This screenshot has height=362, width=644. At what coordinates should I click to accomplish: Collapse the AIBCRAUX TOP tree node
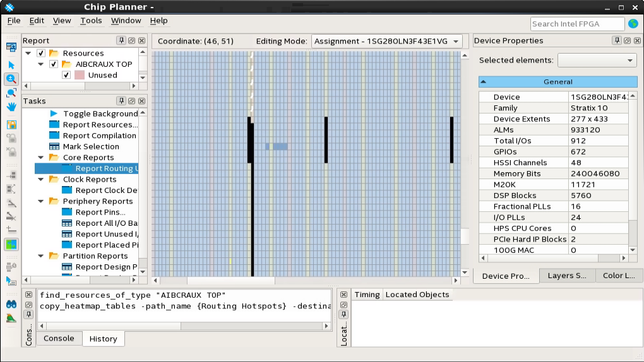[x=40, y=64]
